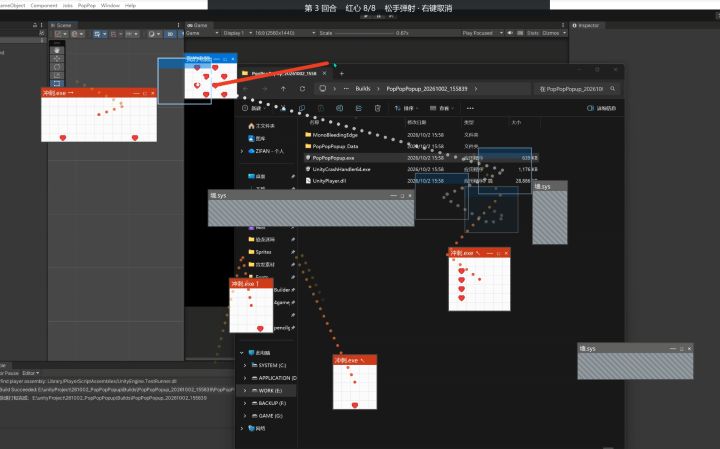Go back in File Explorer
Viewport: 720px width, 449px height.
(246, 89)
